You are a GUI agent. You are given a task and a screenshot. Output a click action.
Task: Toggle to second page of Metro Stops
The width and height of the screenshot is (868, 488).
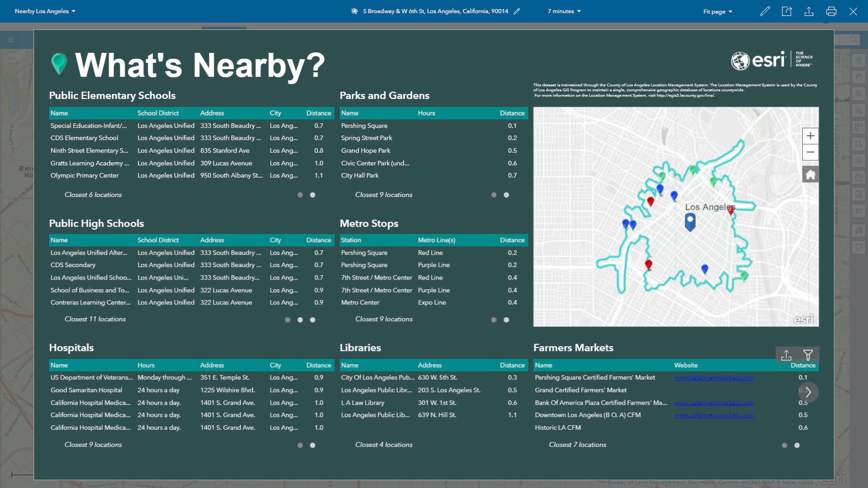pyautogui.click(x=507, y=319)
